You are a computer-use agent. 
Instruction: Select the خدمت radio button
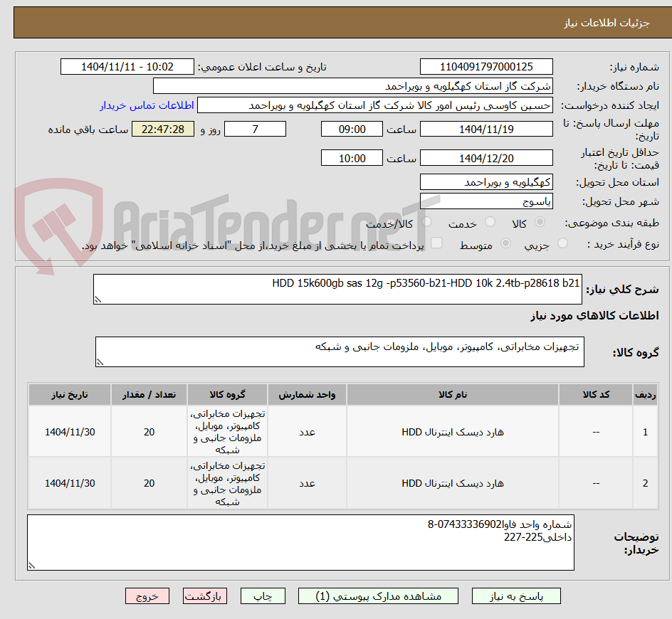[x=490, y=222]
